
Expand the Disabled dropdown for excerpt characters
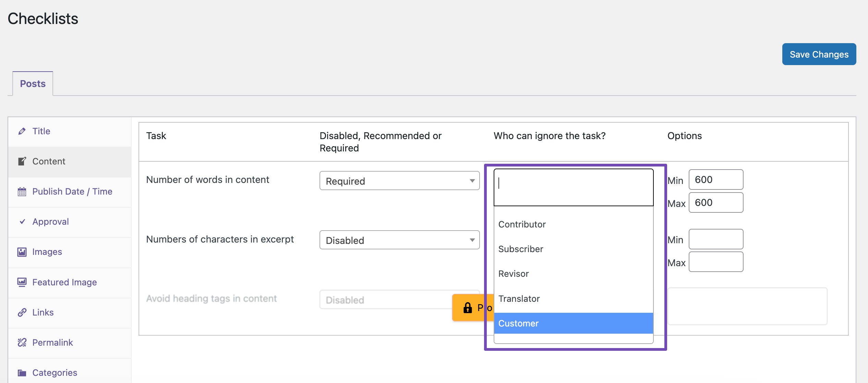pos(399,240)
